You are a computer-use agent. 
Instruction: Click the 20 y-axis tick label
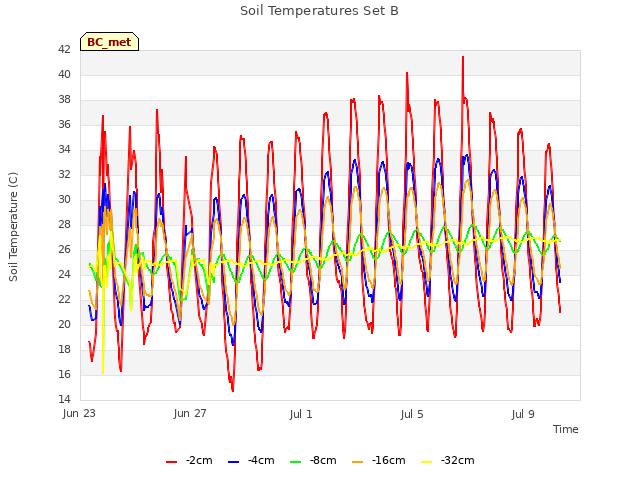[64, 324]
